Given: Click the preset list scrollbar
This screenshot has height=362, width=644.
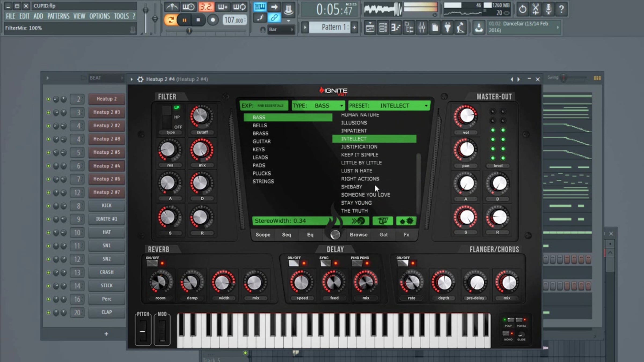Looking at the screenshot, I should click(x=418, y=183).
